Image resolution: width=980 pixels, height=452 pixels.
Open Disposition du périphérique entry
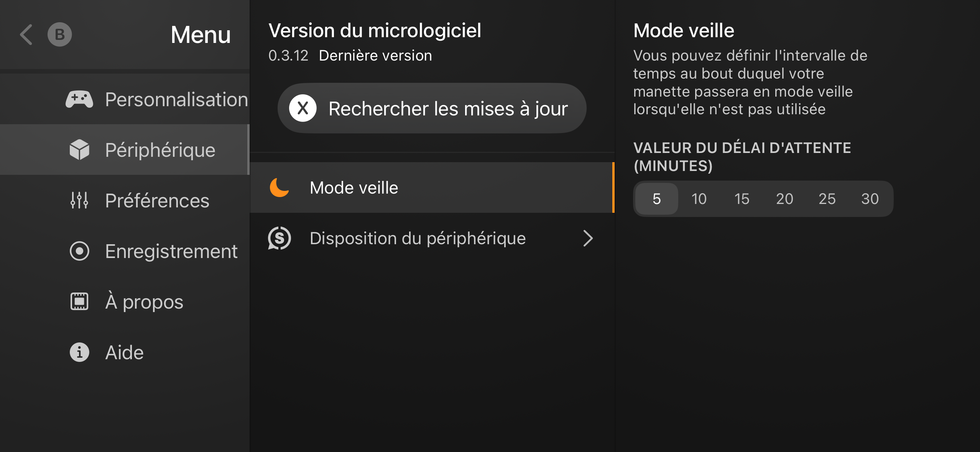pos(432,238)
